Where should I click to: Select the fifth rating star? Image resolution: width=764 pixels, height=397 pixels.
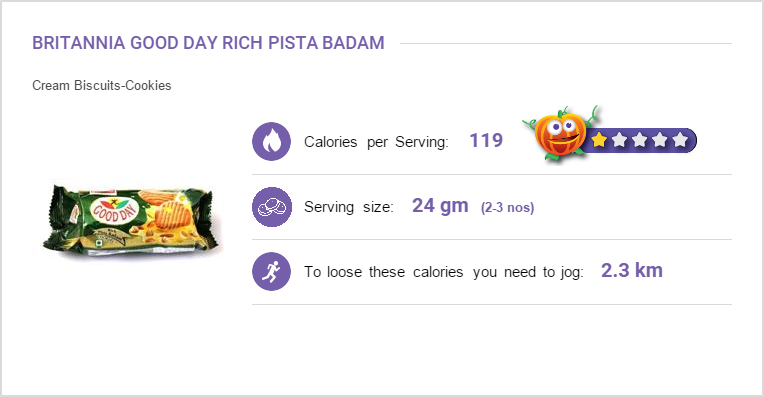click(x=680, y=140)
